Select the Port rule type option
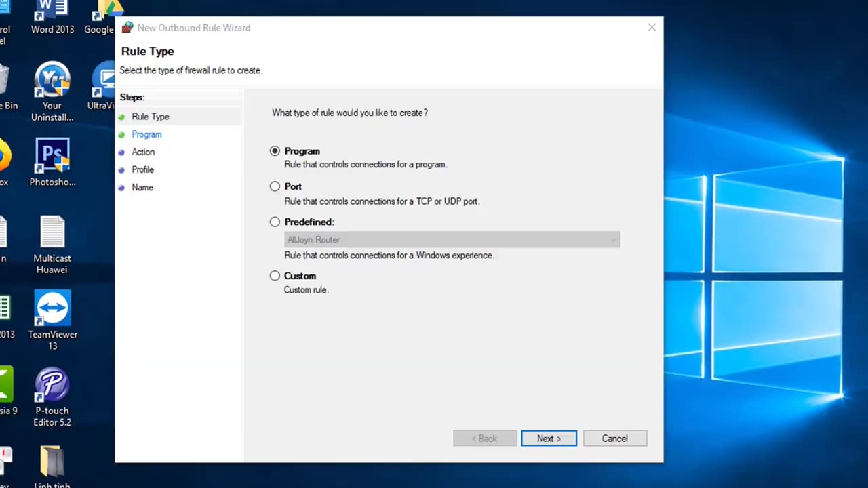The width and height of the screenshot is (868, 488). coord(275,186)
